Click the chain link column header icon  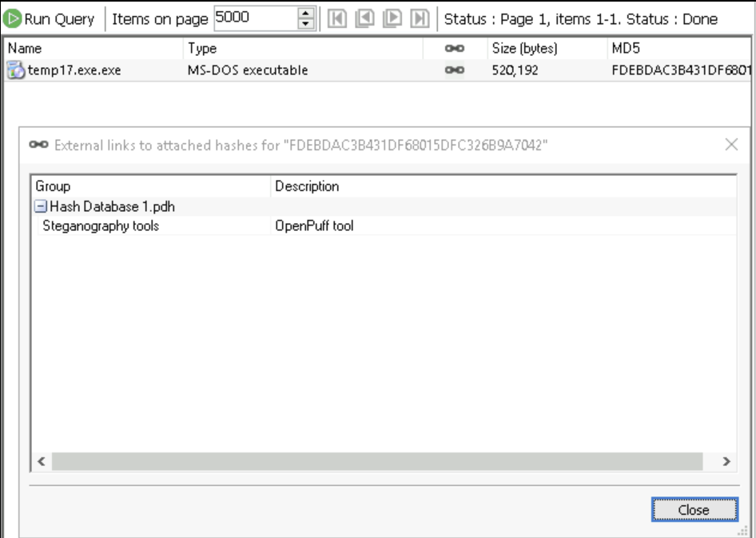click(x=455, y=48)
